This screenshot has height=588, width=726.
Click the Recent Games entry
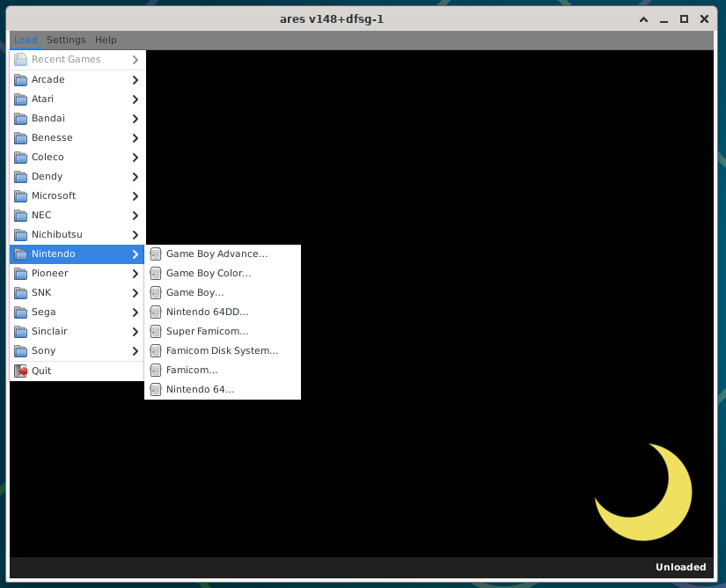click(x=77, y=60)
